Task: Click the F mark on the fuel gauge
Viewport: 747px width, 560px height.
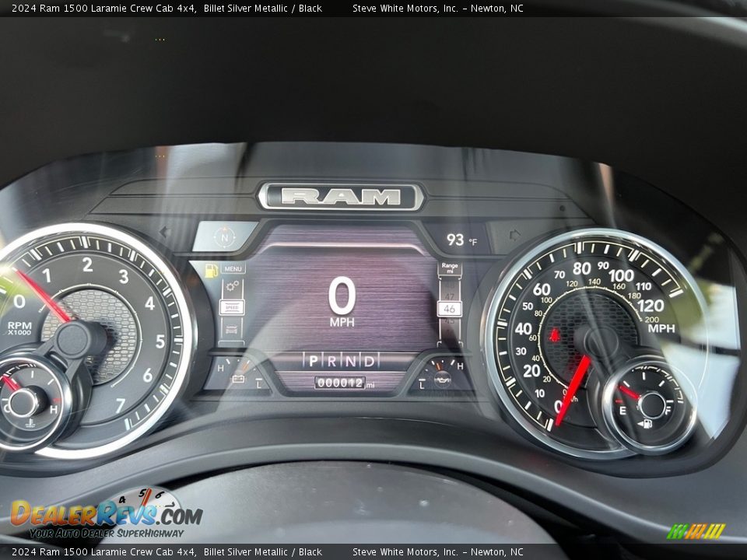Action: (668, 410)
